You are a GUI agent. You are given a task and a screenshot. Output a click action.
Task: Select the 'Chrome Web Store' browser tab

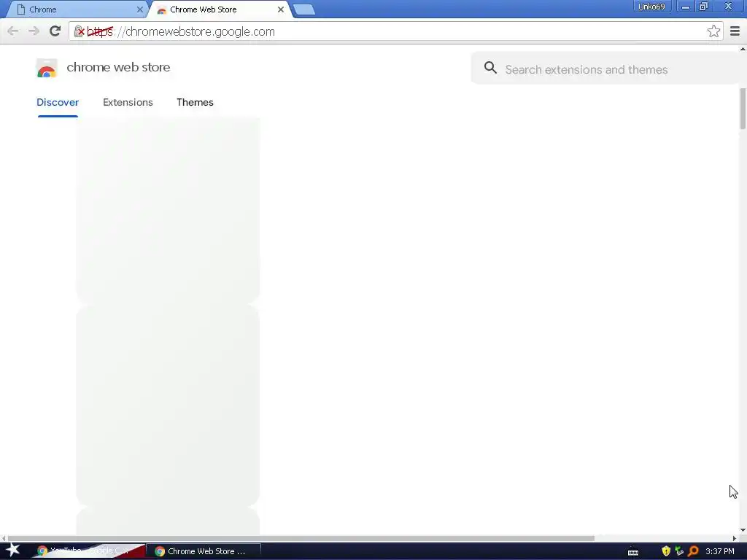click(220, 9)
